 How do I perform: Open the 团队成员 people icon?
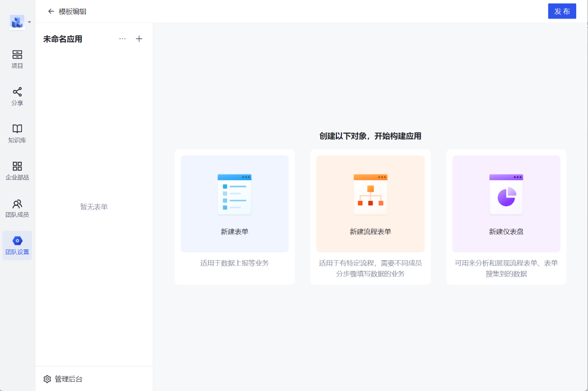tap(17, 203)
